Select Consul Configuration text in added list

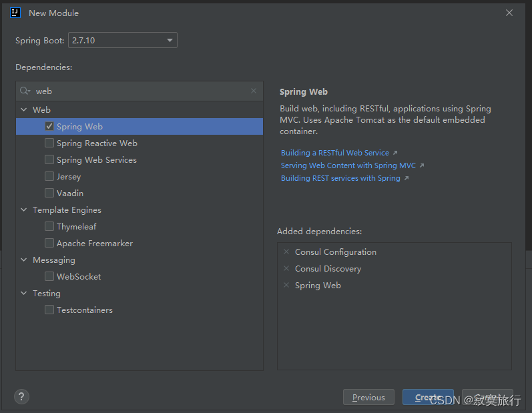tap(336, 252)
